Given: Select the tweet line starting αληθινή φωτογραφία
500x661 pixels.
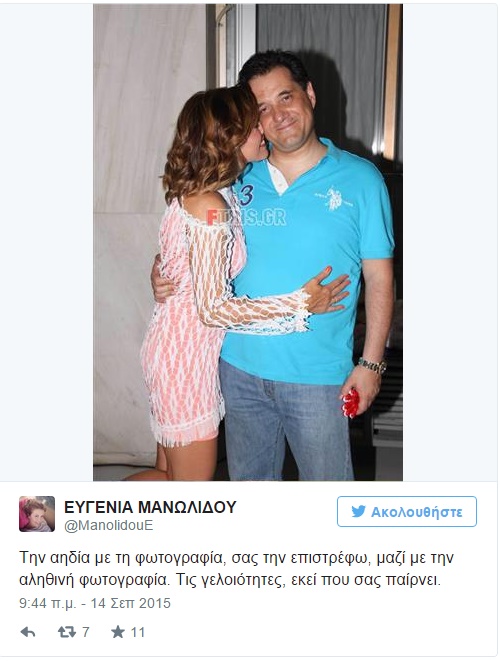Looking at the screenshot, I should 230,580.
